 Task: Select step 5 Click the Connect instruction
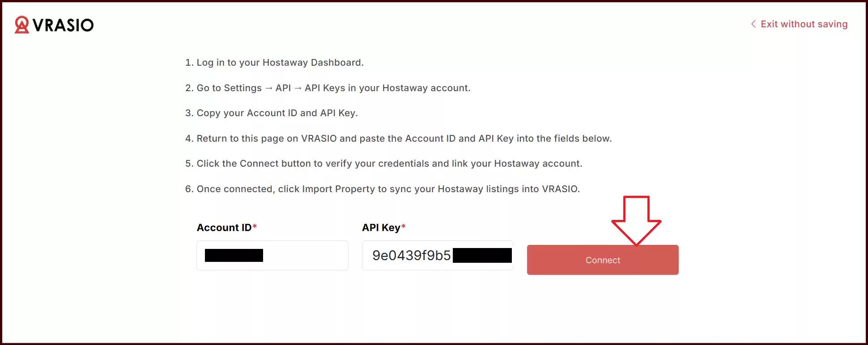pos(384,164)
